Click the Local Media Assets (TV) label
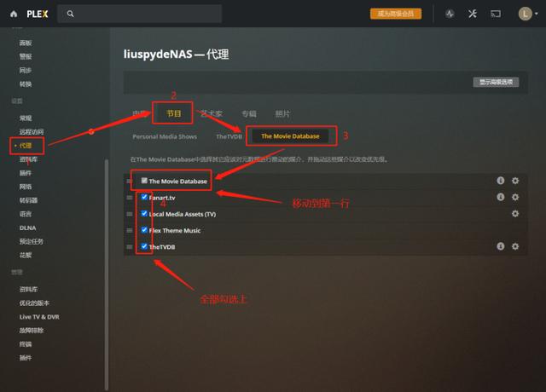The width and height of the screenshot is (546, 392). (x=182, y=214)
